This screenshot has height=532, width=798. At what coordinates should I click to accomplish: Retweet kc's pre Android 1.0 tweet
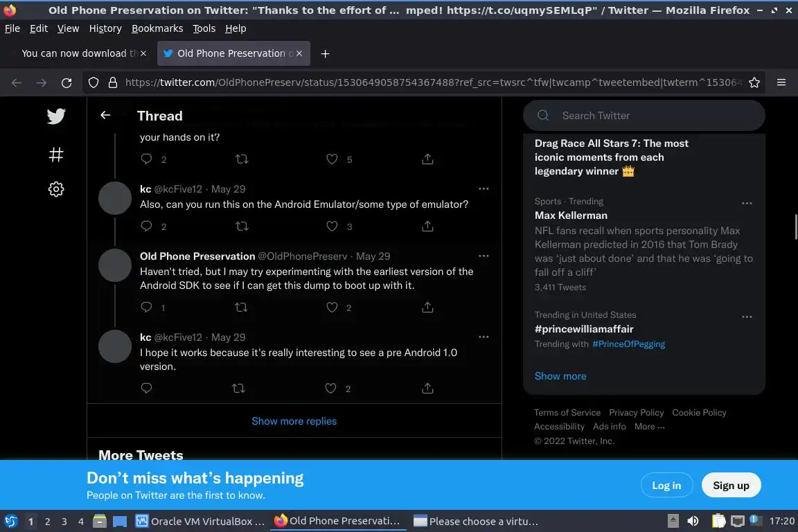(238, 388)
